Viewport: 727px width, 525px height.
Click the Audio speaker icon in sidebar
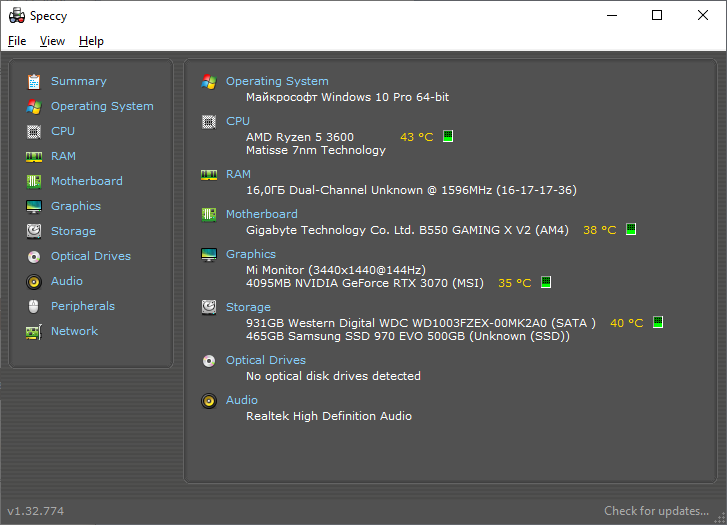pos(34,281)
